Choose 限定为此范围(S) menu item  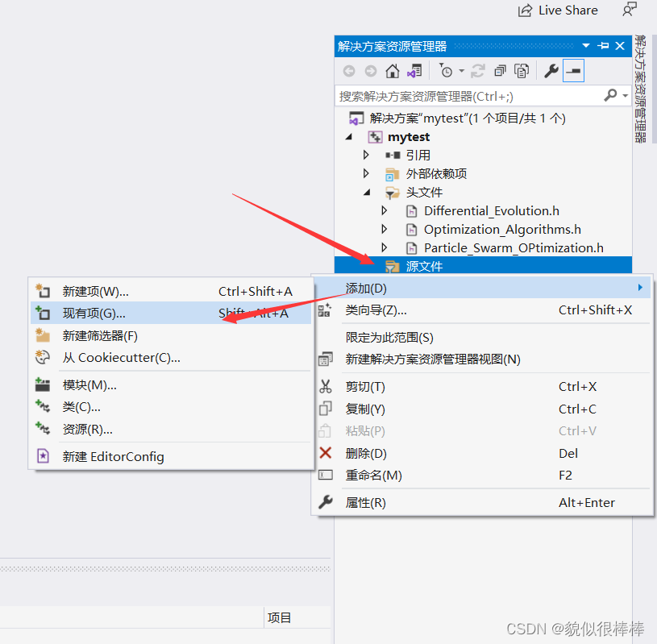[x=482, y=337]
